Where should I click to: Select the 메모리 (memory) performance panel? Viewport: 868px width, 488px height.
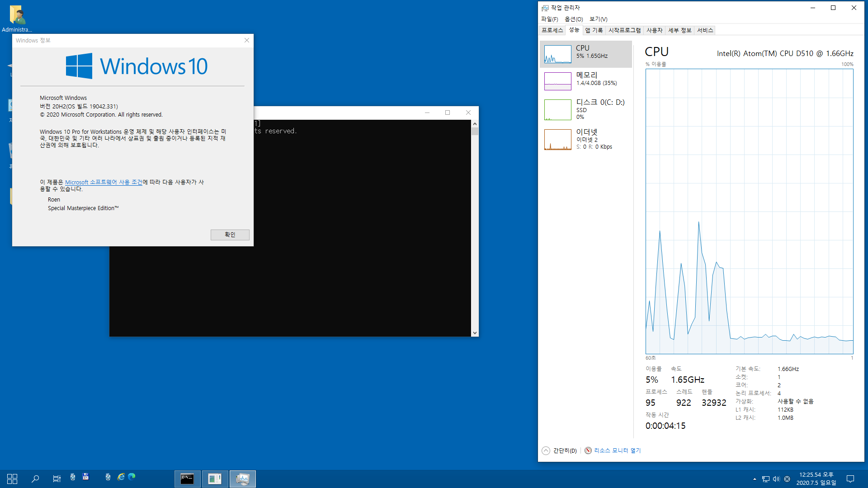coord(585,81)
